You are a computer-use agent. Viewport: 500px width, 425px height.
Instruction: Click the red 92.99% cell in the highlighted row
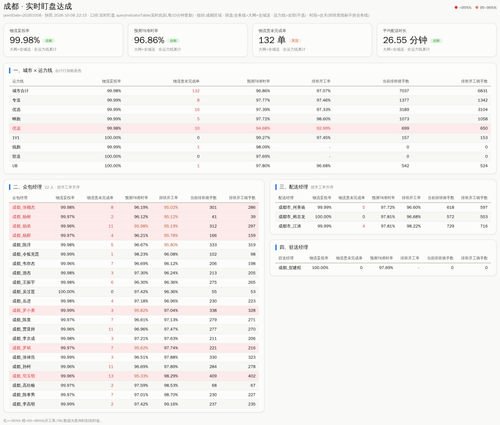click(x=323, y=128)
